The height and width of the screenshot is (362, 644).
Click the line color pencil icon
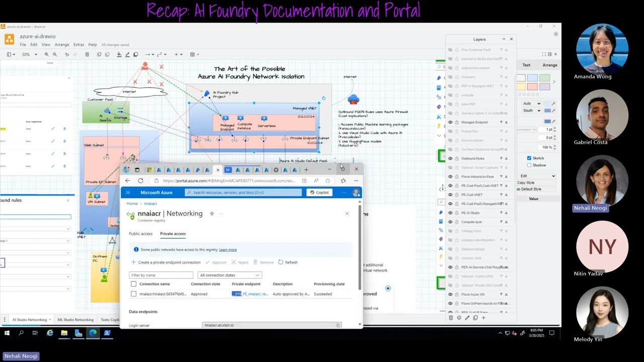127,54
